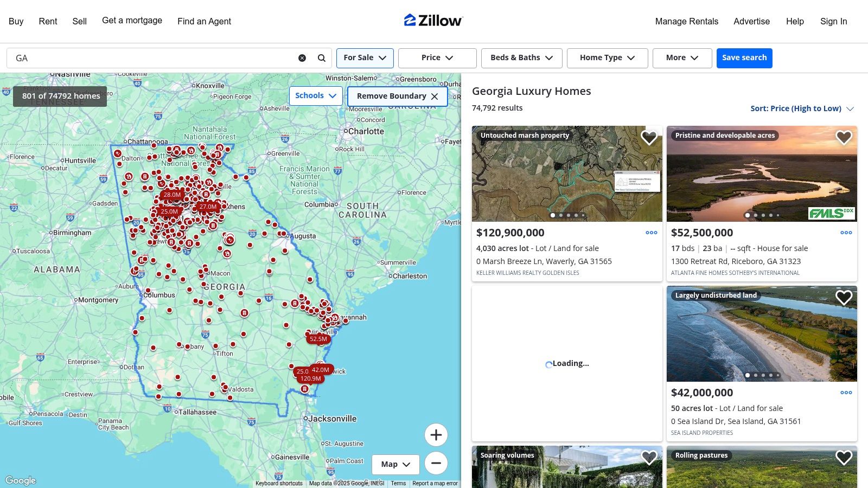Clear the GA search text
The height and width of the screenshot is (488, 868).
point(302,58)
